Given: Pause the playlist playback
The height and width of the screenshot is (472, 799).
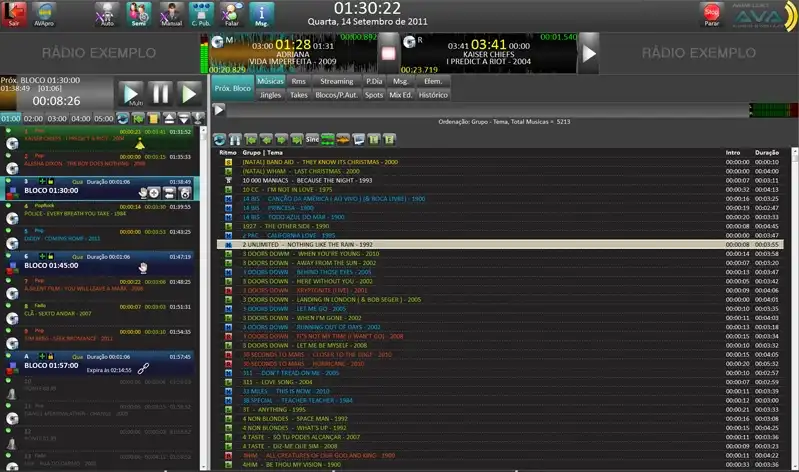Looking at the screenshot, I should click(160, 94).
